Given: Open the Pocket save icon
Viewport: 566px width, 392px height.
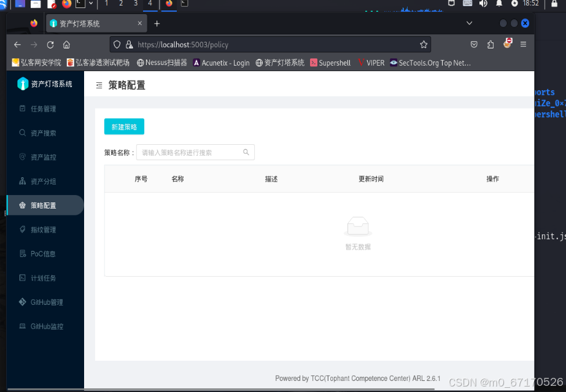Looking at the screenshot, I should point(474,44).
